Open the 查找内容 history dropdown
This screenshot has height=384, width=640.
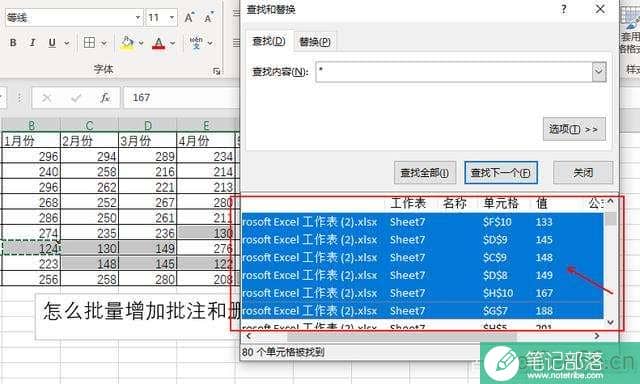click(599, 72)
